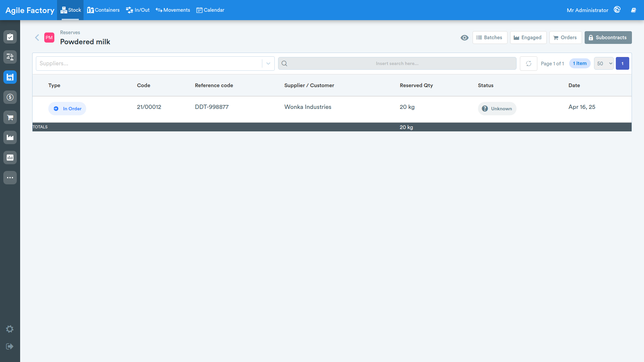
Task: Open the planning Gantt sidebar icon
Action: pos(10,57)
